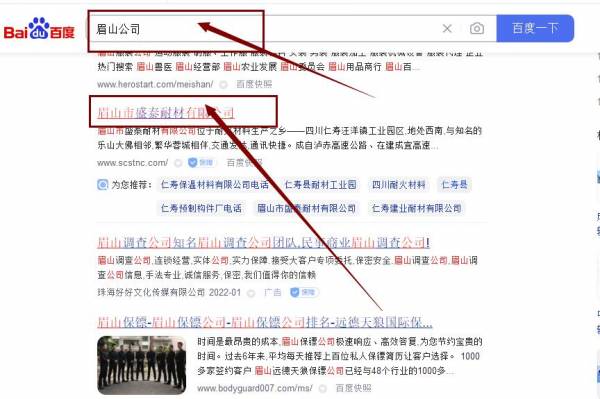Select 仁寿建业耐材有限公司 suggestion chip

pyautogui.click(x=416, y=208)
